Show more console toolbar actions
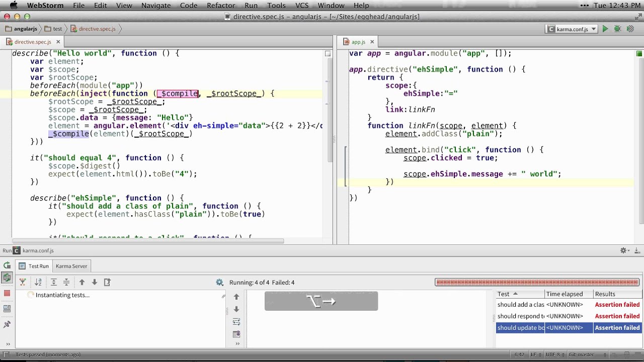 pyautogui.click(x=237, y=344)
